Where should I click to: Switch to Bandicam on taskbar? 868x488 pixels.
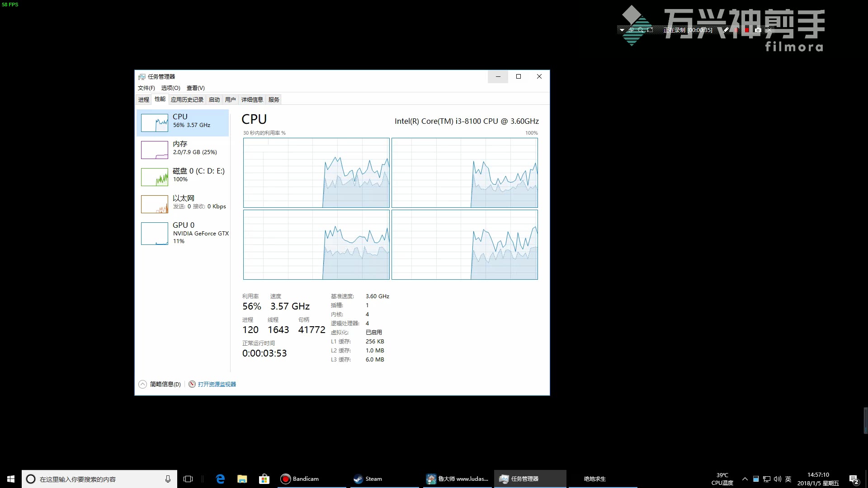tap(312, 479)
